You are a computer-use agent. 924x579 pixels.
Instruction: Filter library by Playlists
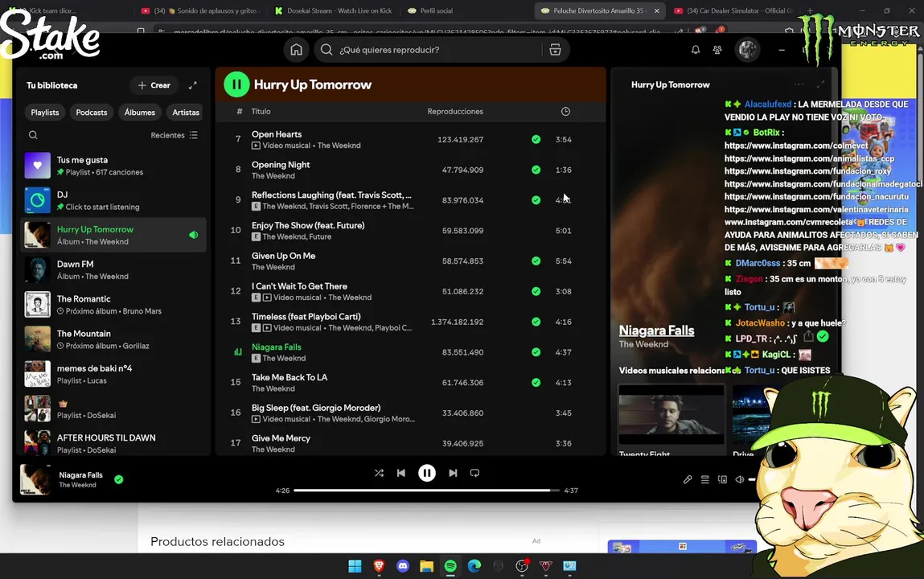45,112
